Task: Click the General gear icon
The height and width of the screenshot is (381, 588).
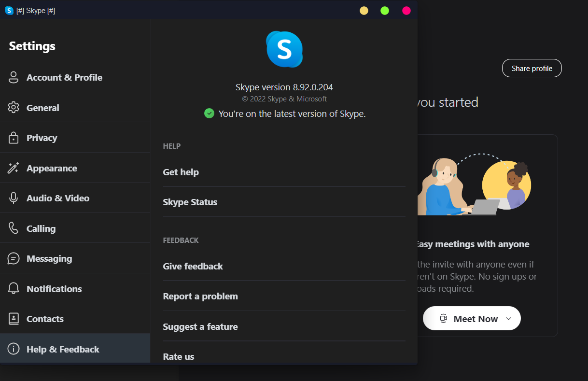Action: [14, 108]
